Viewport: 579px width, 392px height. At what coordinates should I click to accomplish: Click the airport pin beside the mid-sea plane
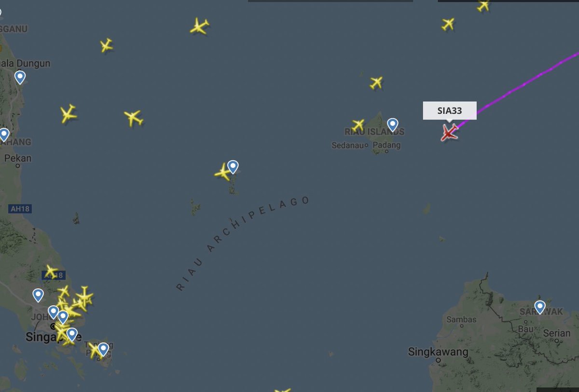click(233, 167)
